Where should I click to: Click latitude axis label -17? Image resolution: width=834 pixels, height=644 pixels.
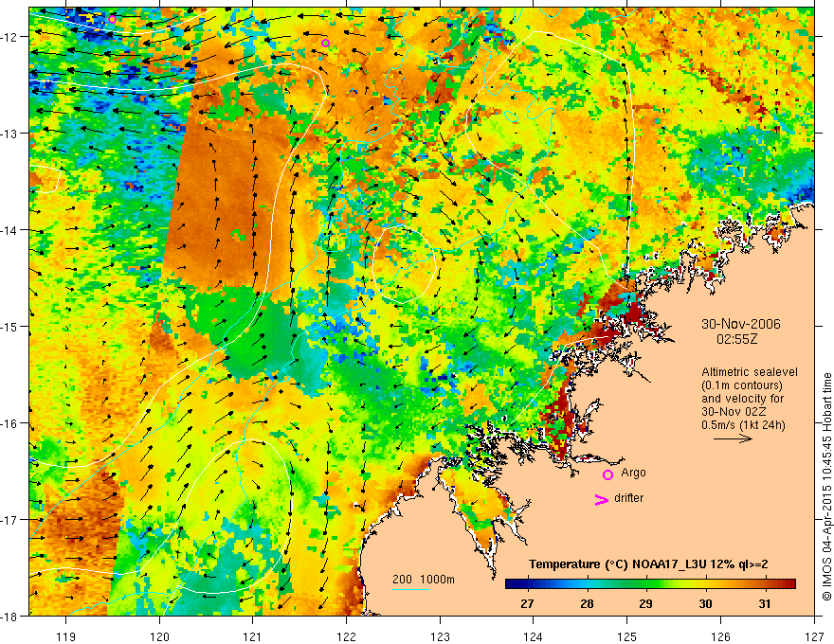tap(9, 520)
